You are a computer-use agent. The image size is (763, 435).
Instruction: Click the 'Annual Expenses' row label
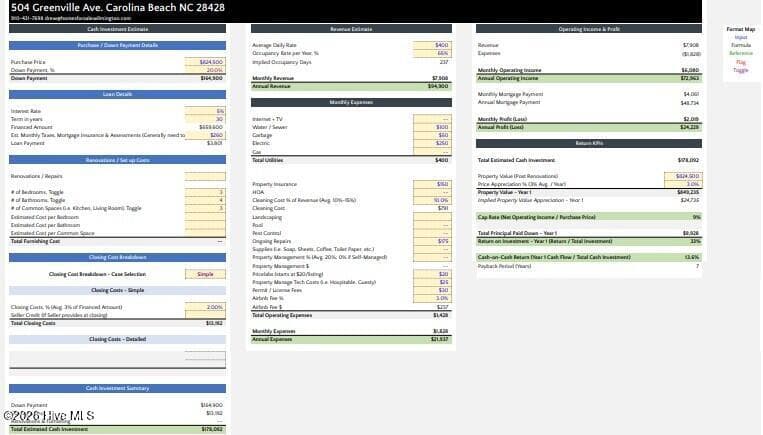[x=272, y=339]
